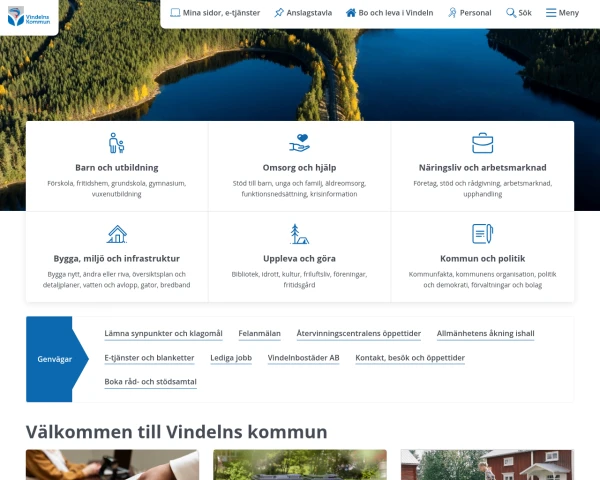Follow Lämna synpunkter och klagomål shortcut

click(163, 333)
